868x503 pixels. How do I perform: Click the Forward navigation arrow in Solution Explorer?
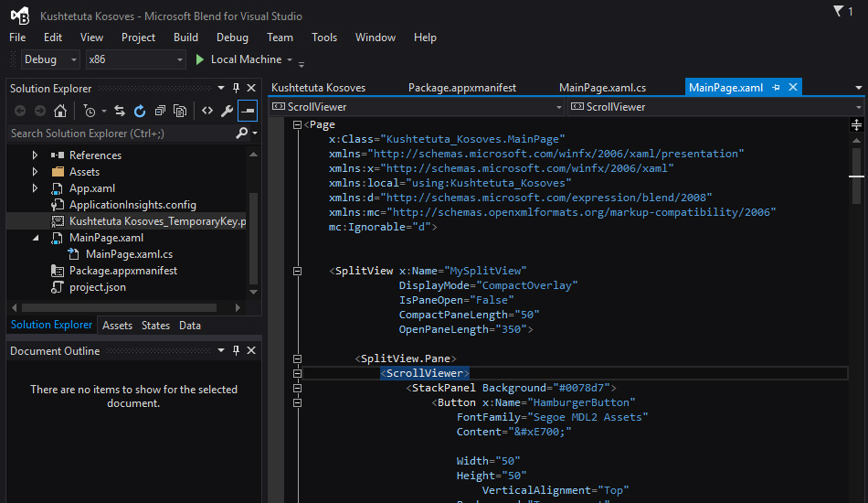point(40,111)
